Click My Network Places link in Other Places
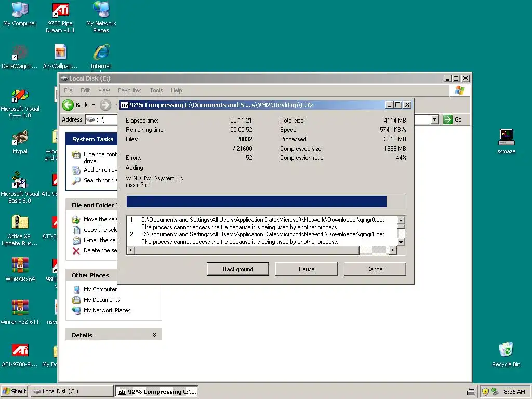The width and height of the screenshot is (532, 399). [x=107, y=310]
